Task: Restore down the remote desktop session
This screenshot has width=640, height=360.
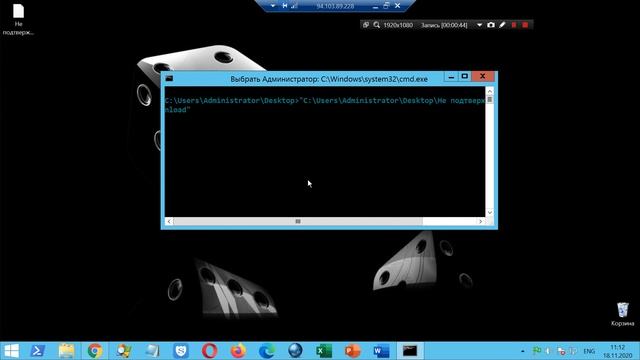Action: (x=386, y=6)
